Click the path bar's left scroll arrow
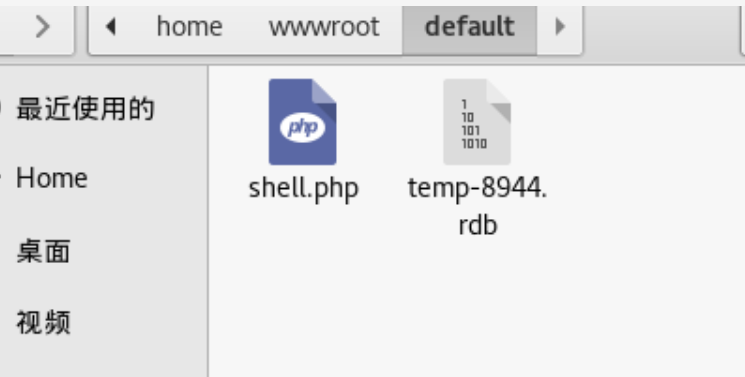The height and width of the screenshot is (377, 745). pyautogui.click(x=111, y=27)
